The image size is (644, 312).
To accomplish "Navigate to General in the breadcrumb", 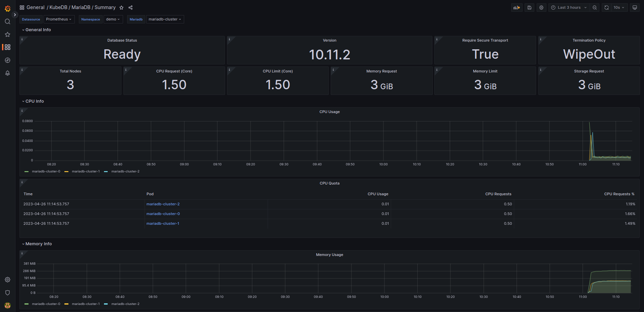I will point(36,7).
